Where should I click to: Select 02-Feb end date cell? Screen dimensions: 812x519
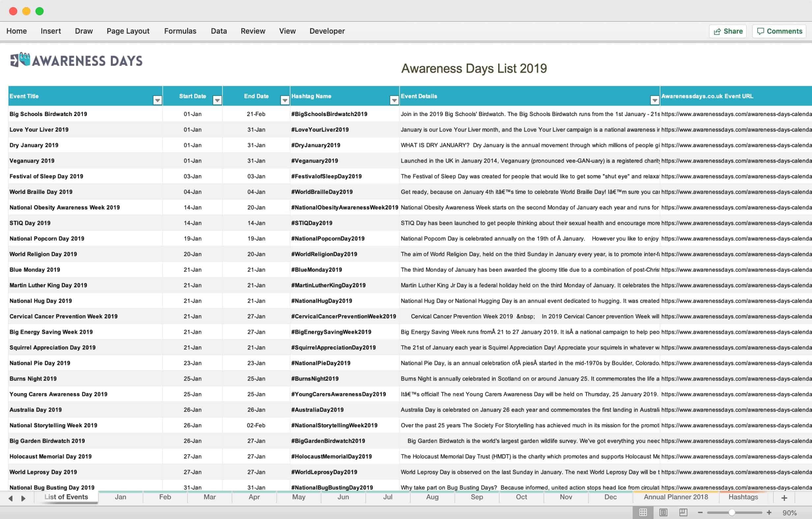pyautogui.click(x=256, y=425)
